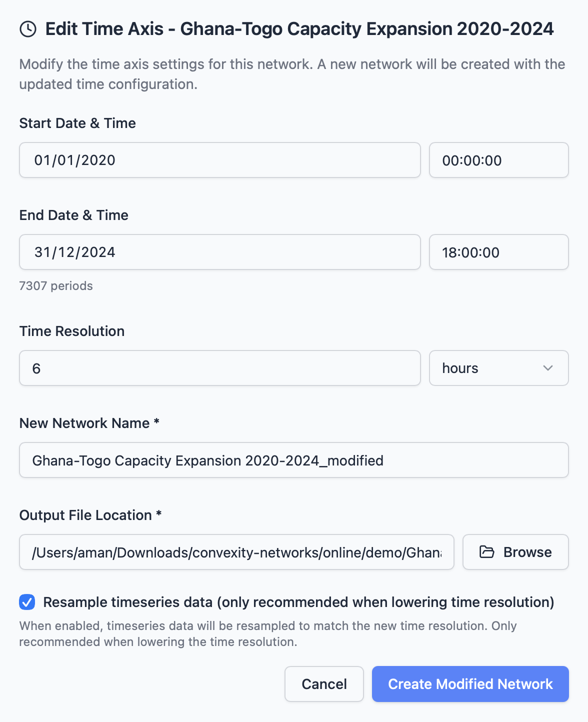Open the hours time unit dropdown
Viewport: 588px width, 722px height.
click(x=498, y=368)
